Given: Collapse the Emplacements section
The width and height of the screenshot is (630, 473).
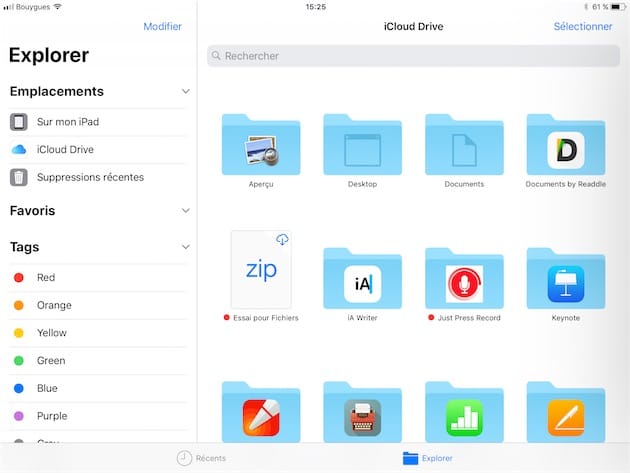Looking at the screenshot, I should (x=186, y=91).
